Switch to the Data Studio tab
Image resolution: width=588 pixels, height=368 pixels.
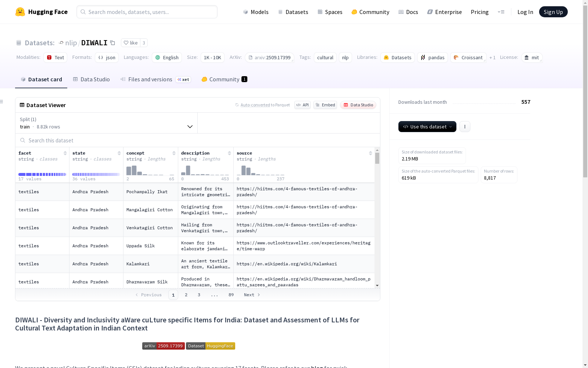tap(91, 79)
